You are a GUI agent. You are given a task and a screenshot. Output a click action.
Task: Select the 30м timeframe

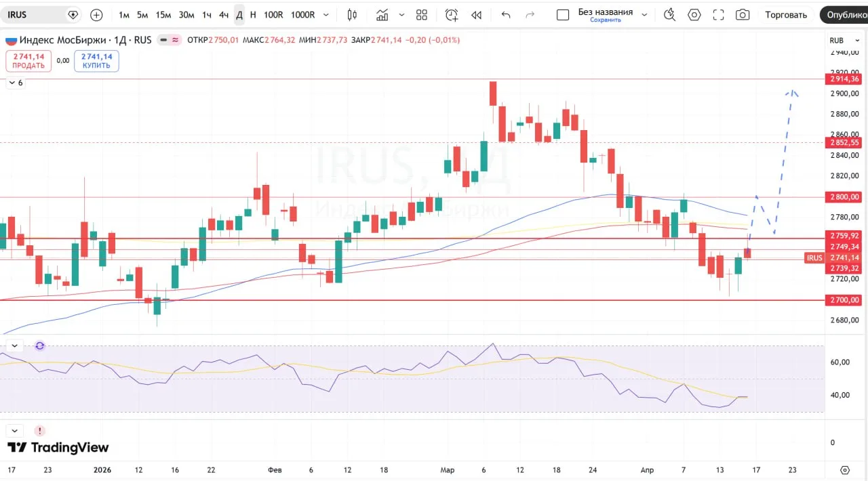[186, 14]
